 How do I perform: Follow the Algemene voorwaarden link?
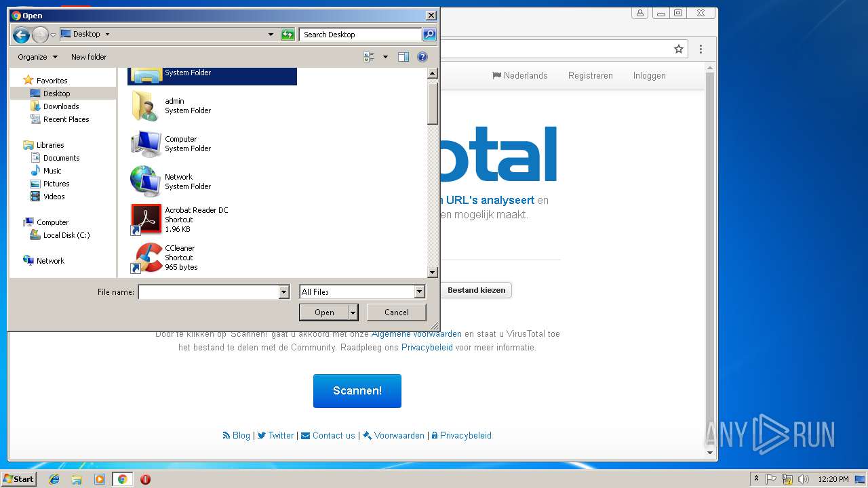[x=416, y=334]
